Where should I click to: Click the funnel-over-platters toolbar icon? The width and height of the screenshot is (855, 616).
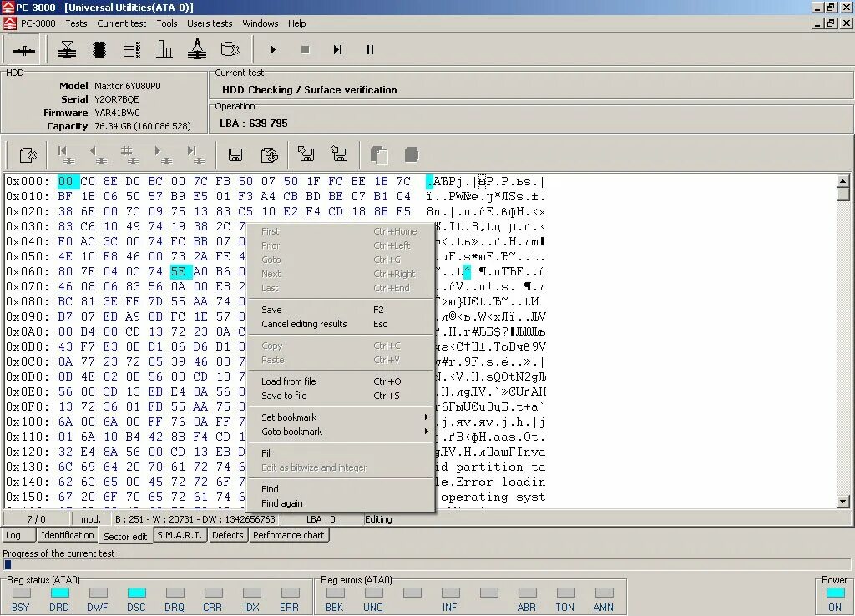(x=67, y=49)
